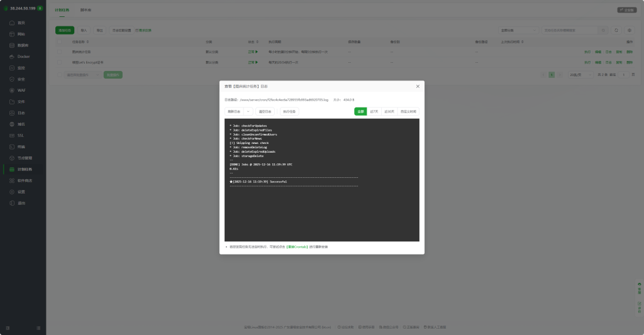Viewport: 644px width, 335px height.
Task: Click the 导入 button
Action: click(84, 30)
